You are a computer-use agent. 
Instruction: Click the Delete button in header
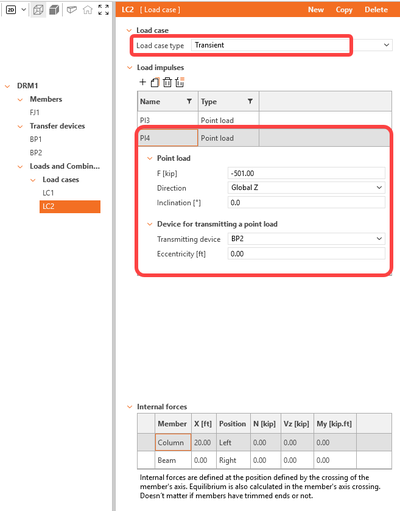click(376, 10)
